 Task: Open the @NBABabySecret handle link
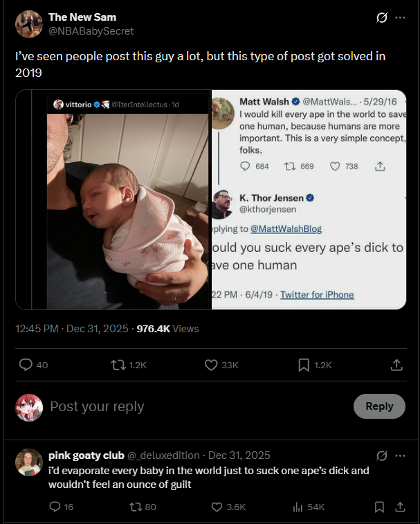[91, 31]
